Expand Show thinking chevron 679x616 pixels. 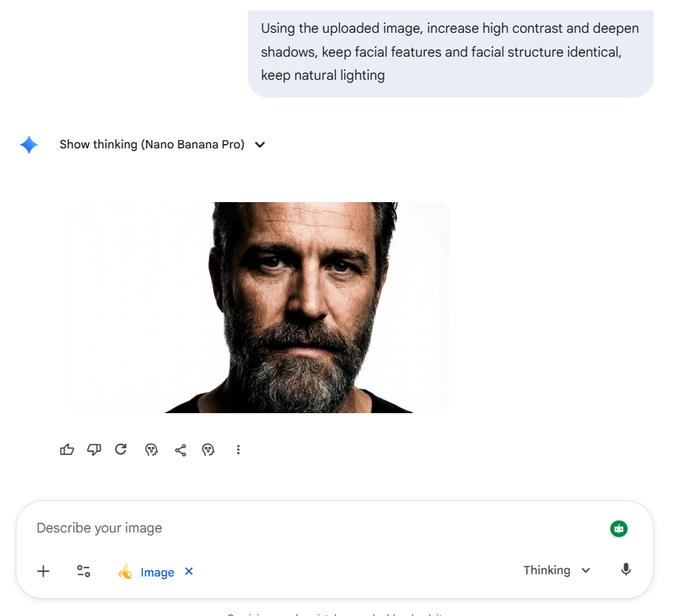point(260,145)
